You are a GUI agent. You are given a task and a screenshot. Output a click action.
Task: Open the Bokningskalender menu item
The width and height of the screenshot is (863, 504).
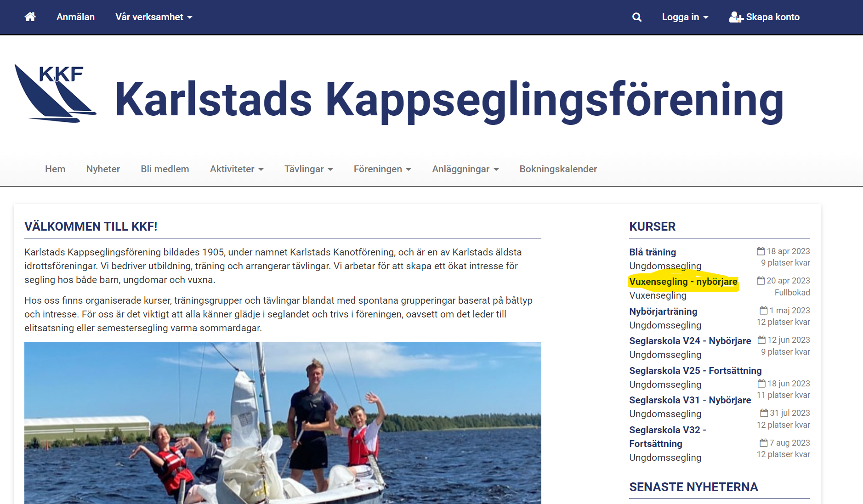[x=558, y=169]
